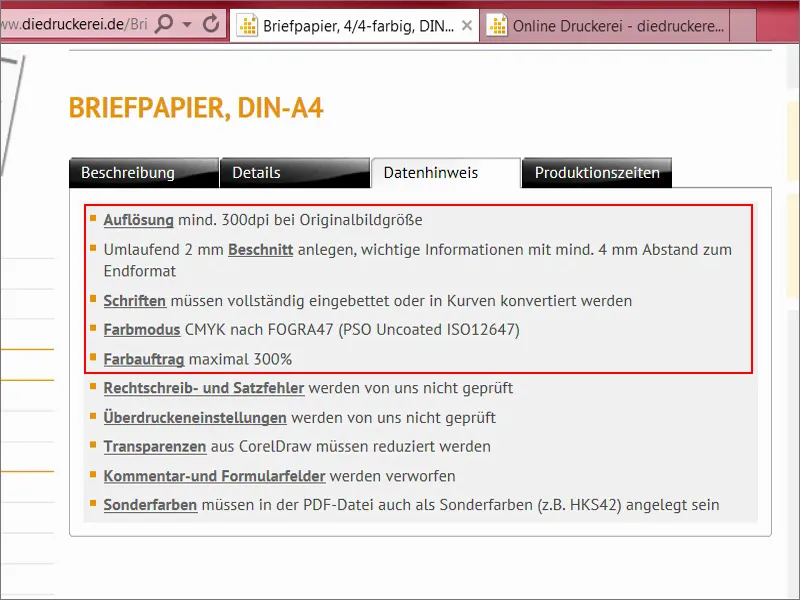Click the word 'Endformat'
This screenshot has width=800, height=600.
point(140,271)
